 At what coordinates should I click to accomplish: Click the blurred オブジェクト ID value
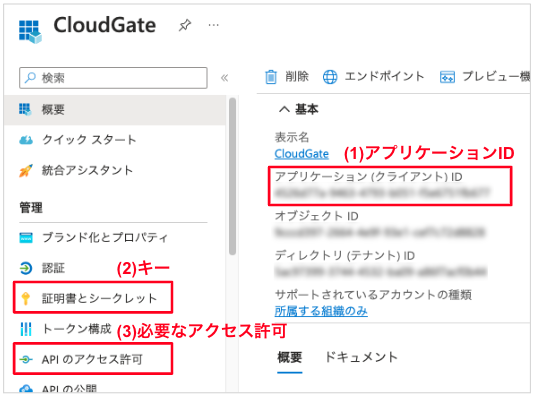coord(380,232)
